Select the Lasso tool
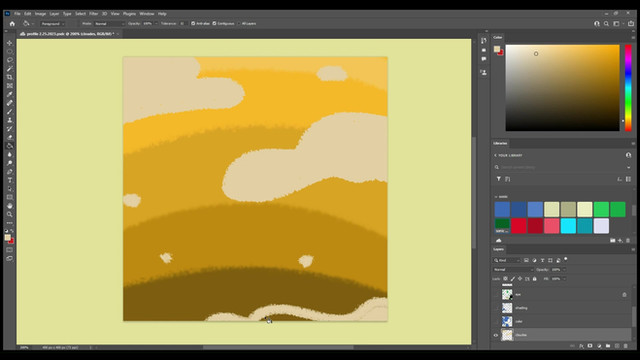Viewport: 640px width, 360px height. (x=9, y=60)
